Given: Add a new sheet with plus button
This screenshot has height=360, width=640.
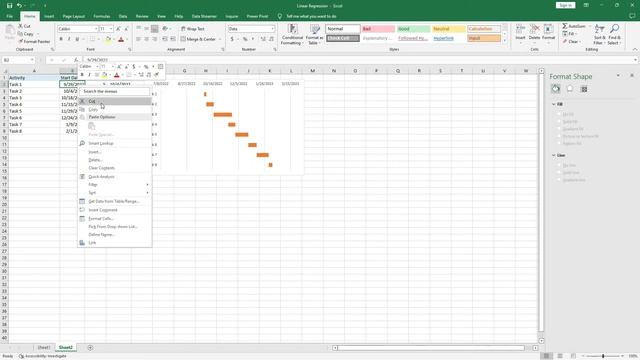Looking at the screenshot, I should click(90, 348).
